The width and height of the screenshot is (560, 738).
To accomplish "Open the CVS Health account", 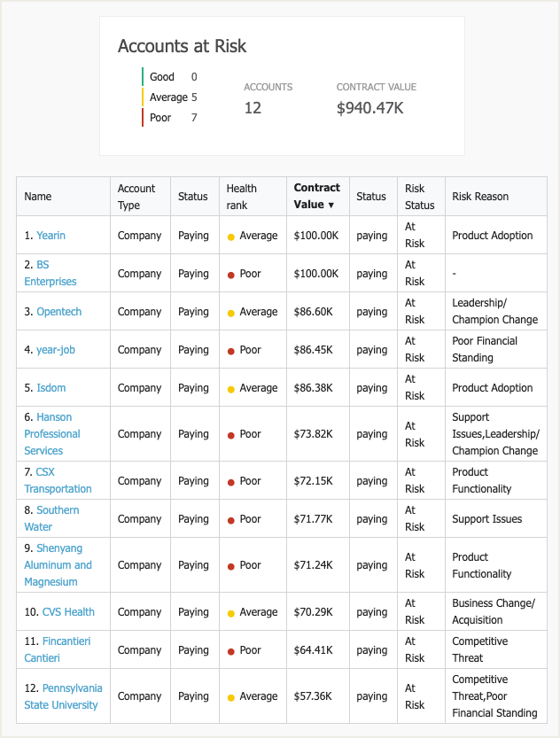I will click(x=68, y=612).
